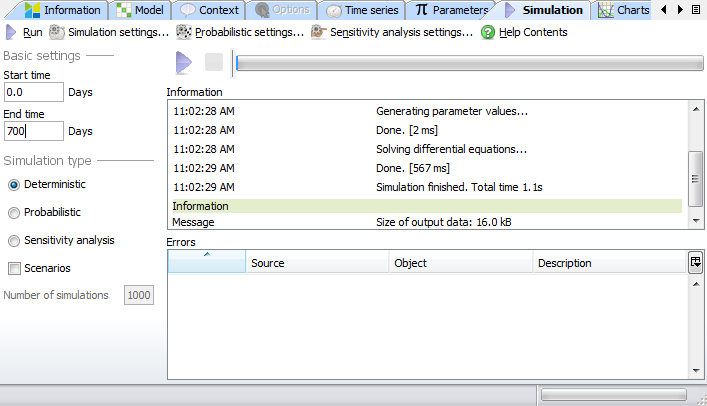Screen dimensions: 707x406
Task: Enable the Scenarios checkbox
Action: click(14, 268)
